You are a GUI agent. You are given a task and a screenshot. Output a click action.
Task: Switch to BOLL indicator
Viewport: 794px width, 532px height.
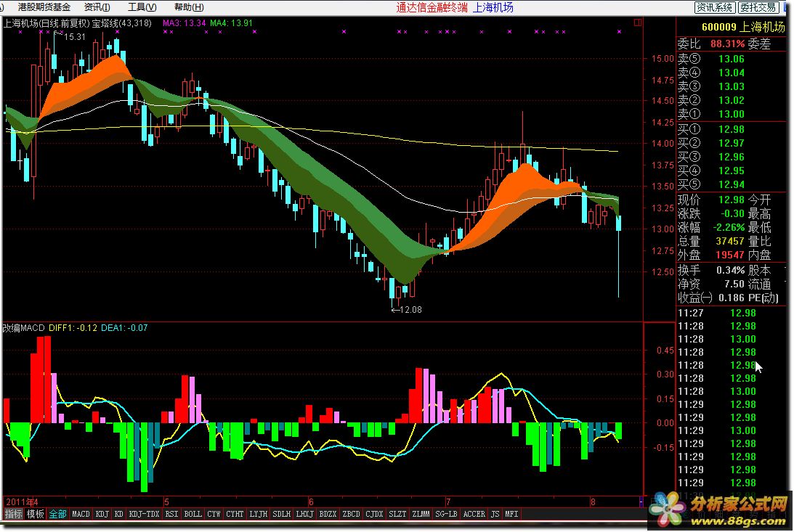193,514
